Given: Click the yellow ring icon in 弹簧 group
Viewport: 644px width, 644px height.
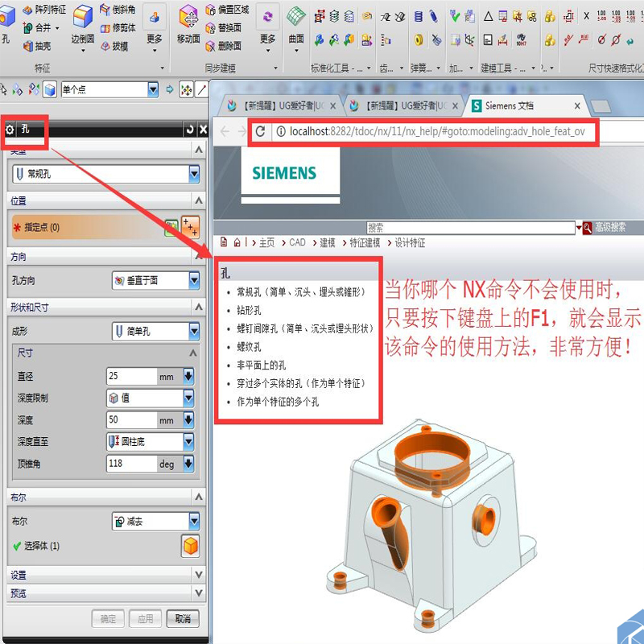Looking at the screenshot, I should point(419,39).
